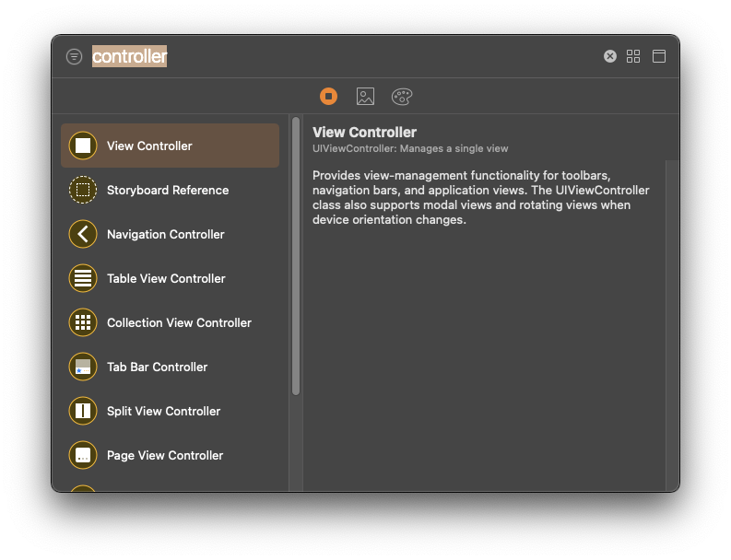Switch to the Image library tab
Viewport: 731px width, 560px height.
point(365,97)
